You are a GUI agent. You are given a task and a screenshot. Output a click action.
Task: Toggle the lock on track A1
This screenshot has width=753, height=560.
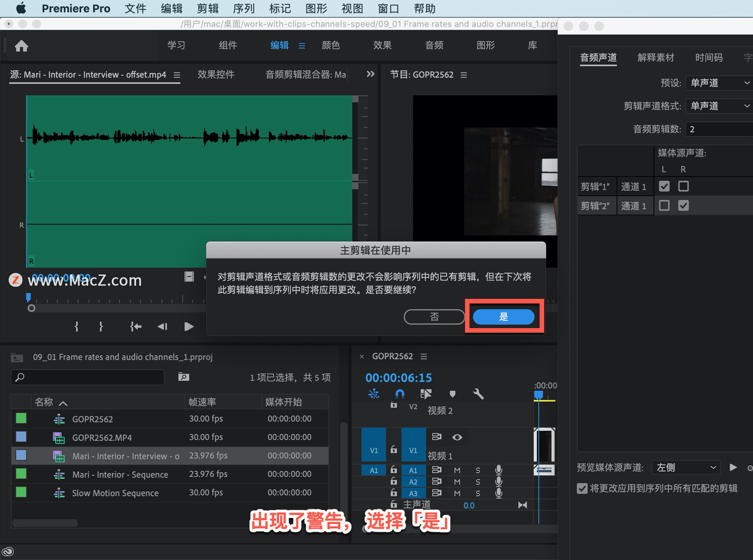394,470
